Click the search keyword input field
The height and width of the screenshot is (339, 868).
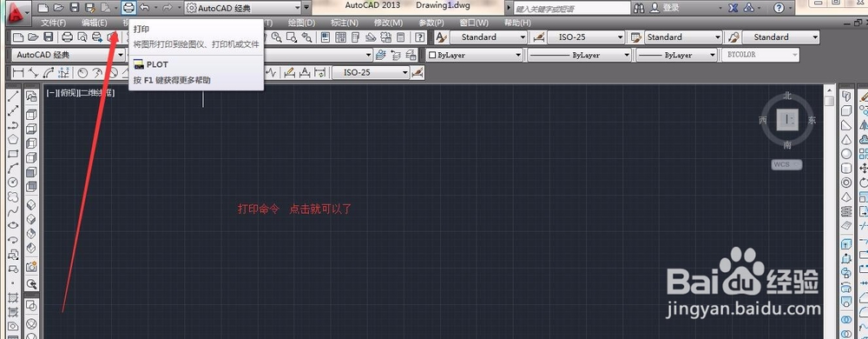coord(572,9)
